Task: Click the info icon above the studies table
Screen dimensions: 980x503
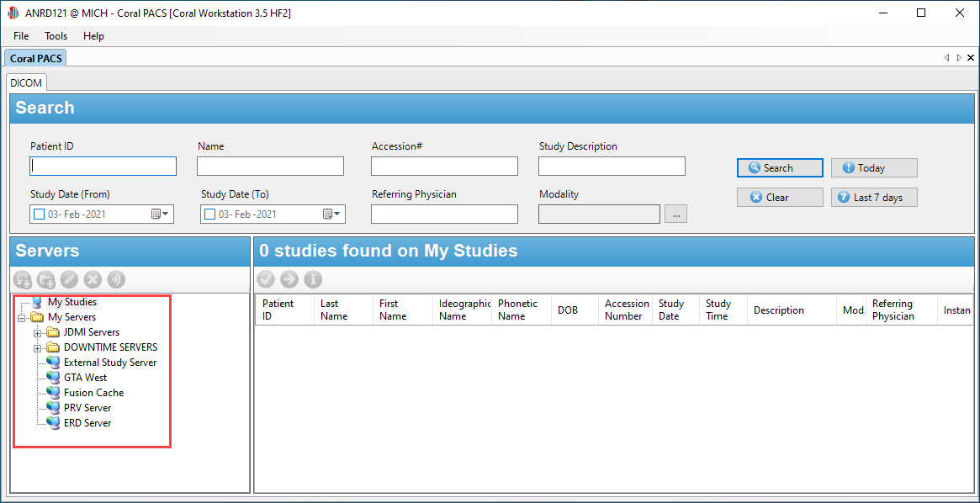Action: (x=313, y=279)
